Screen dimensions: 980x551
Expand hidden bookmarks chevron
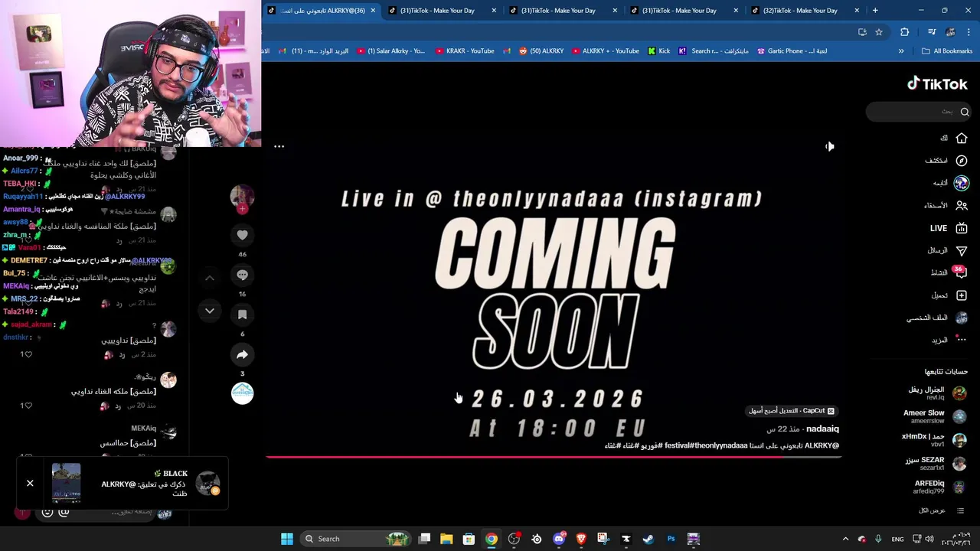click(901, 51)
